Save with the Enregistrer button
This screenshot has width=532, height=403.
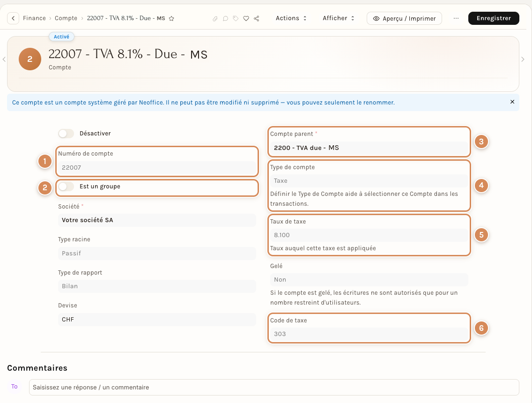coord(494,18)
